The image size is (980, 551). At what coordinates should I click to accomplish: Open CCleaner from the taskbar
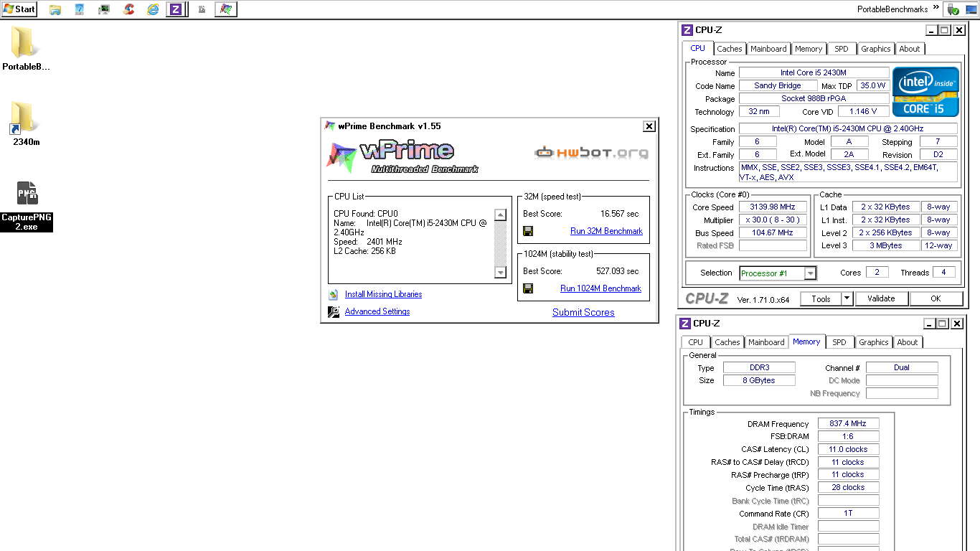point(128,9)
